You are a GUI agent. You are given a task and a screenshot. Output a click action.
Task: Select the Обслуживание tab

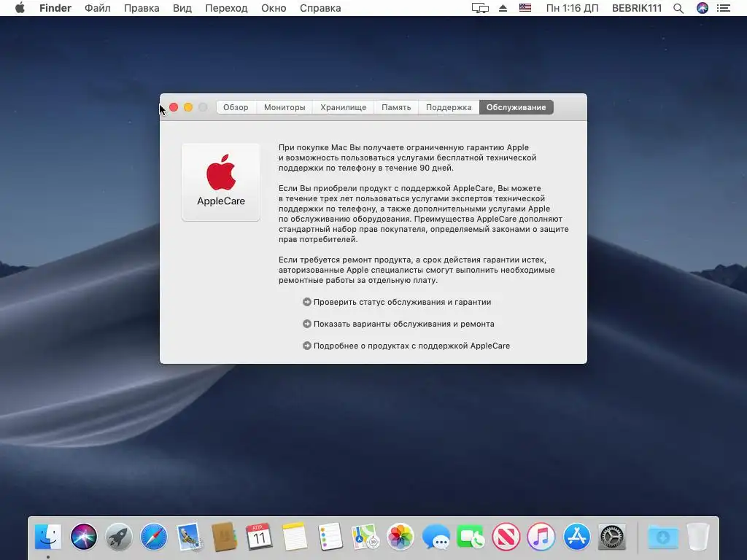pos(516,107)
